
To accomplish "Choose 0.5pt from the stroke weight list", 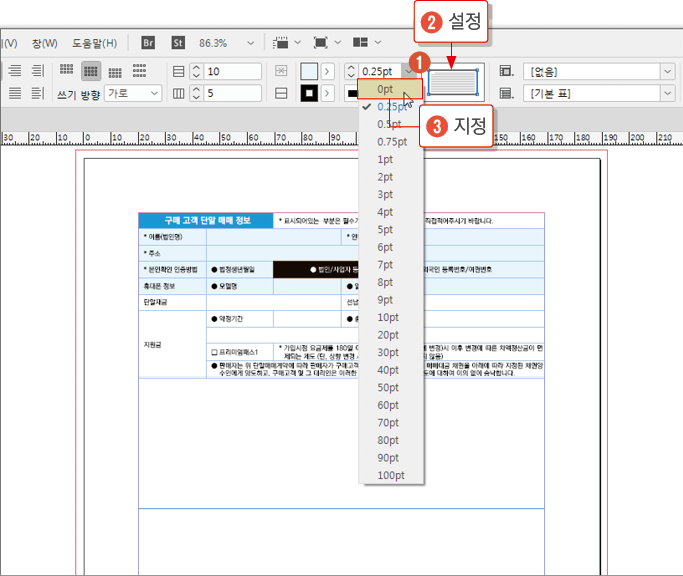I will (x=391, y=124).
